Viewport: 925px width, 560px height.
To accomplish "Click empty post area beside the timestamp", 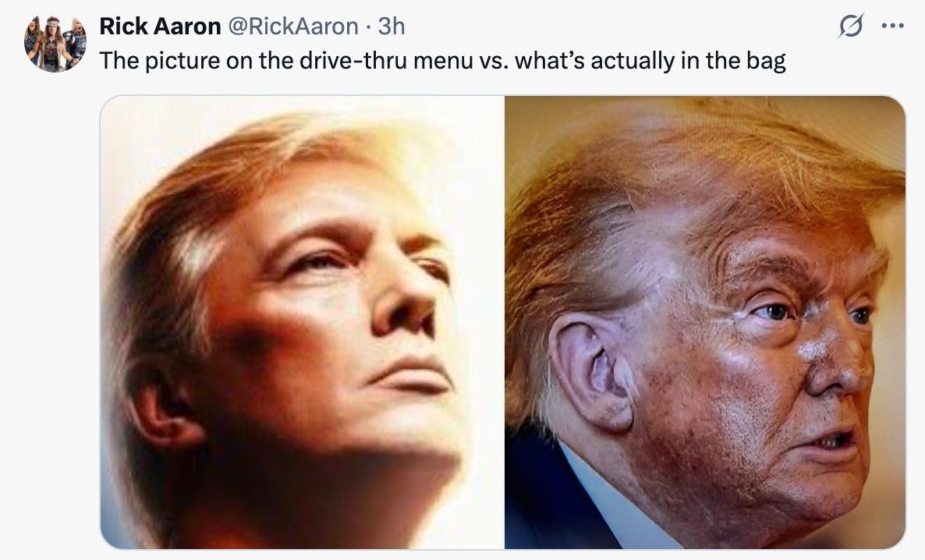I will pyautogui.click(x=619, y=26).
